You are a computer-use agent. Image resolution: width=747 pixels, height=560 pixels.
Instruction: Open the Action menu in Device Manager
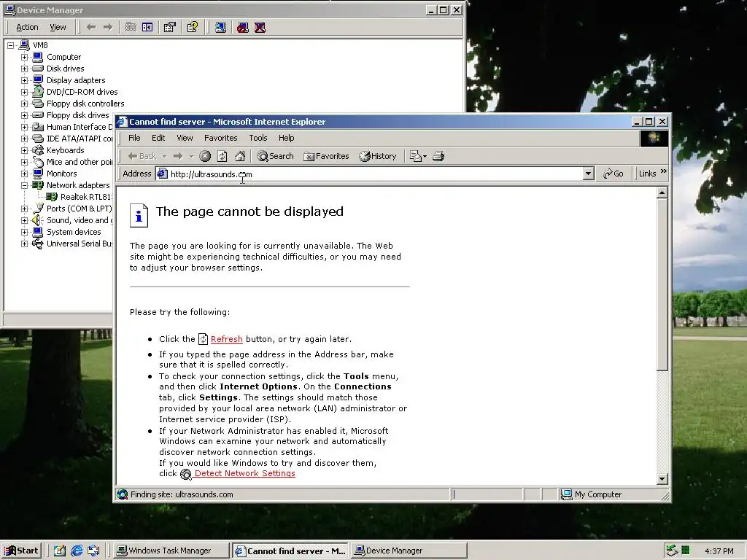(x=27, y=27)
